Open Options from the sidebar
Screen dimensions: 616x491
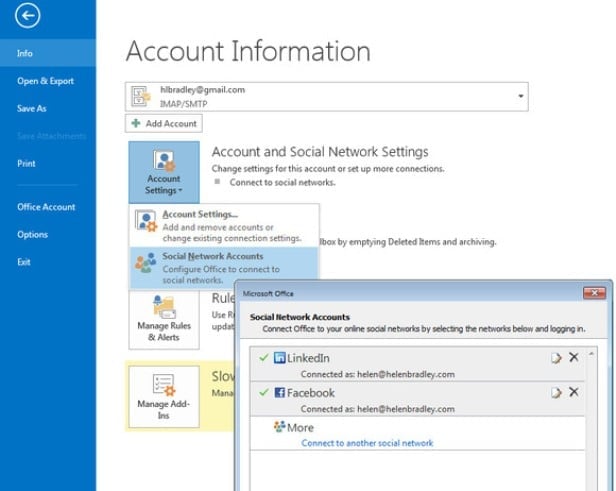coord(32,235)
